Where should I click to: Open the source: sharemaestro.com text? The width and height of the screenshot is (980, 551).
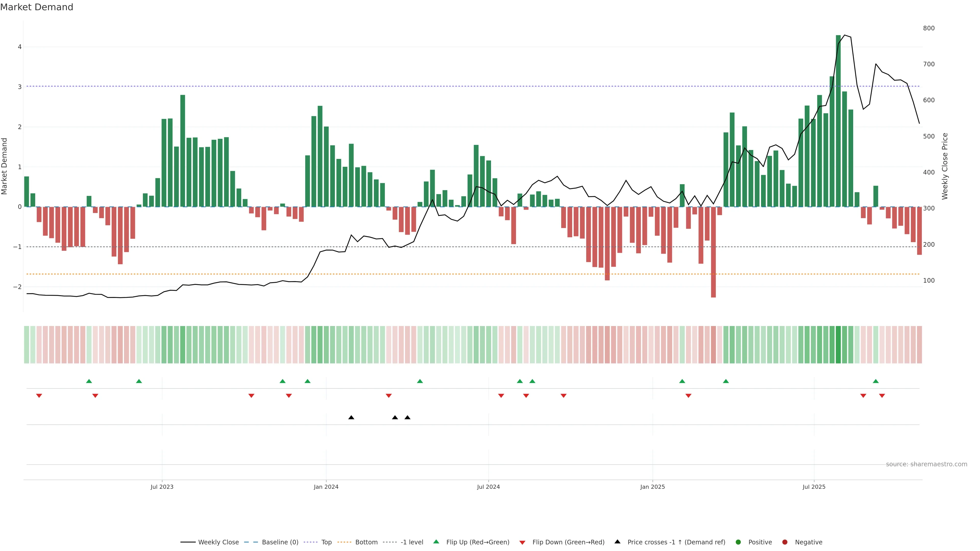pyautogui.click(x=926, y=464)
